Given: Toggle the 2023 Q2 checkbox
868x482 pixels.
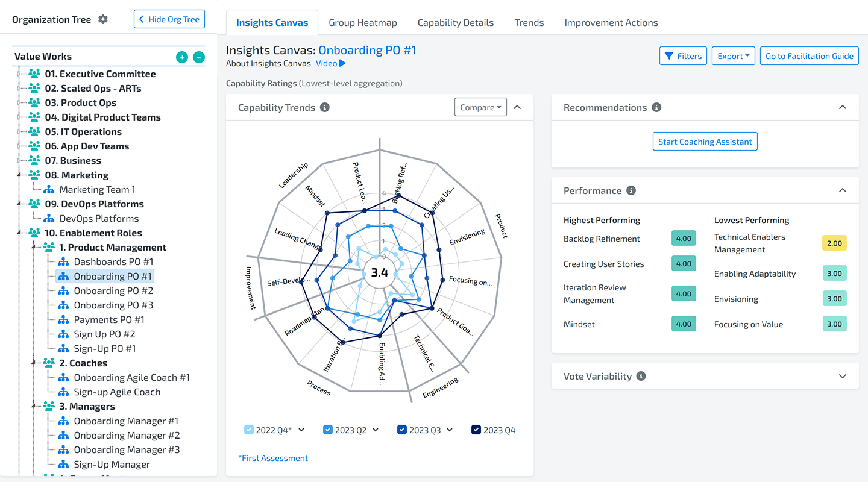Looking at the screenshot, I should [328, 430].
